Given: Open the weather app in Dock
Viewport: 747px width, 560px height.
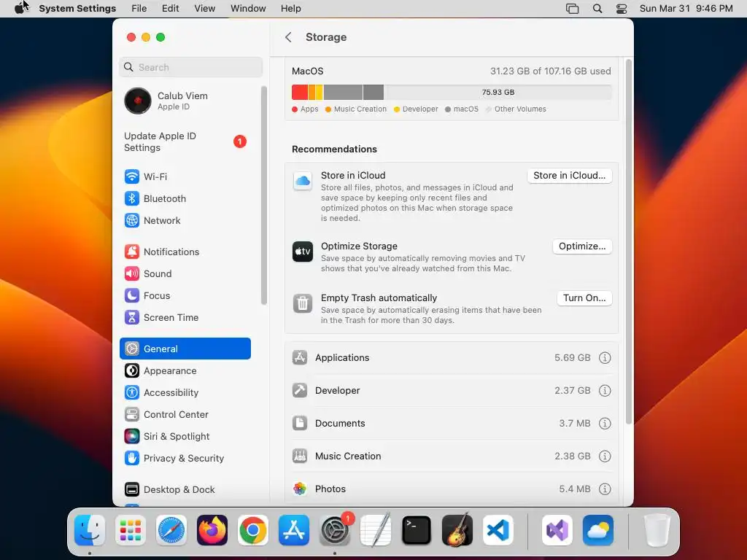Looking at the screenshot, I should coord(598,530).
